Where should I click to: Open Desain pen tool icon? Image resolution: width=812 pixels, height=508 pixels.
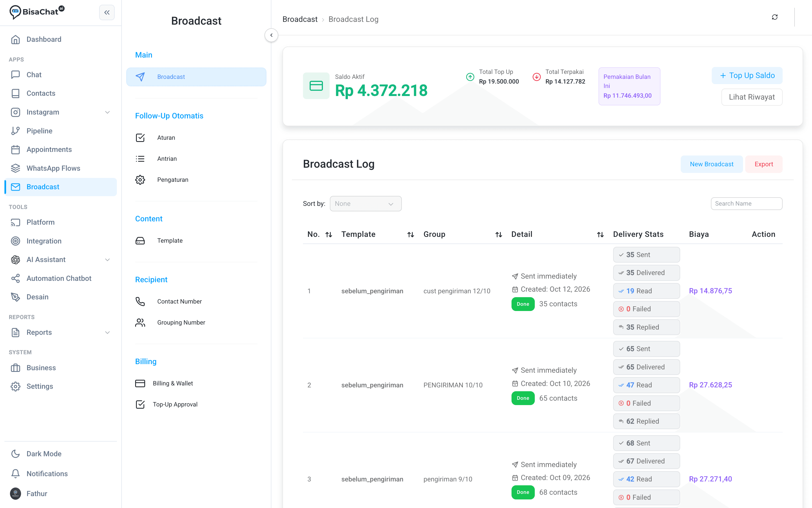[16, 297]
